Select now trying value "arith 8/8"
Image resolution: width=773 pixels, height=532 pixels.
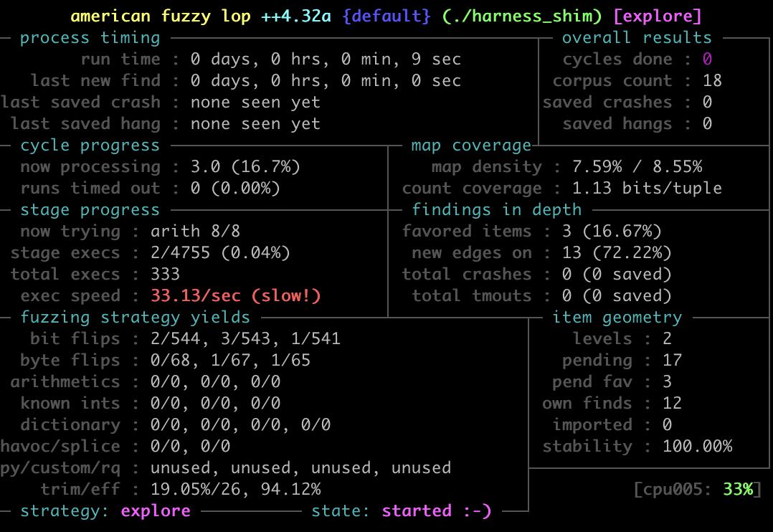[195, 232]
